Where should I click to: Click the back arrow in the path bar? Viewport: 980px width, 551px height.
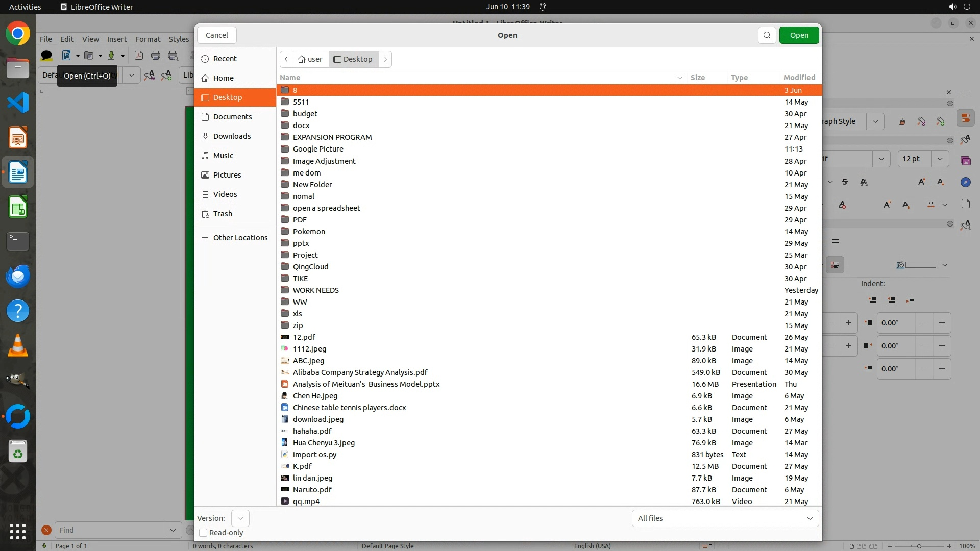coord(286,59)
